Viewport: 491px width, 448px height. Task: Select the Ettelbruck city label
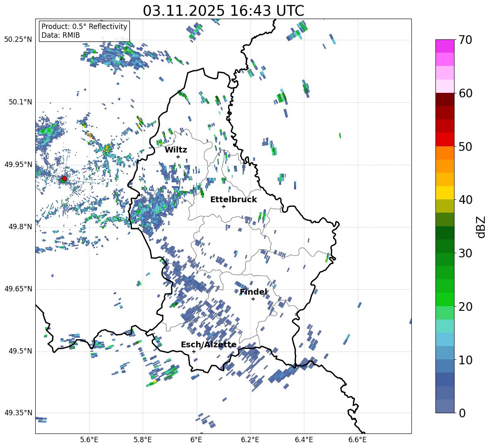233,199
